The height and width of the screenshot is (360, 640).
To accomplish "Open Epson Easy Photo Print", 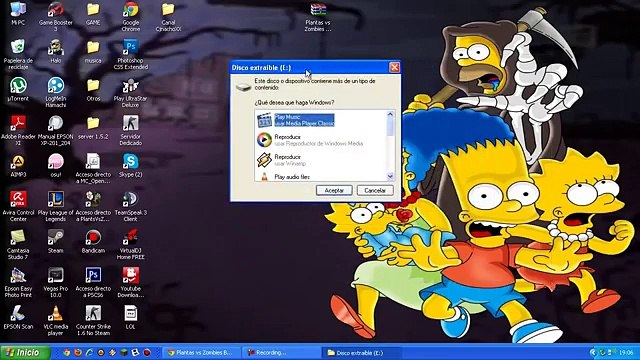I will click(x=18, y=282).
